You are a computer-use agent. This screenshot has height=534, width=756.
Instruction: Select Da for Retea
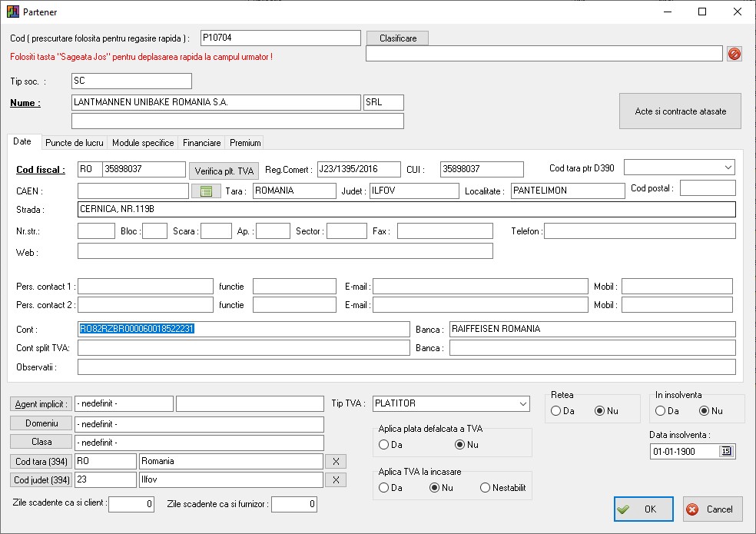pos(555,411)
